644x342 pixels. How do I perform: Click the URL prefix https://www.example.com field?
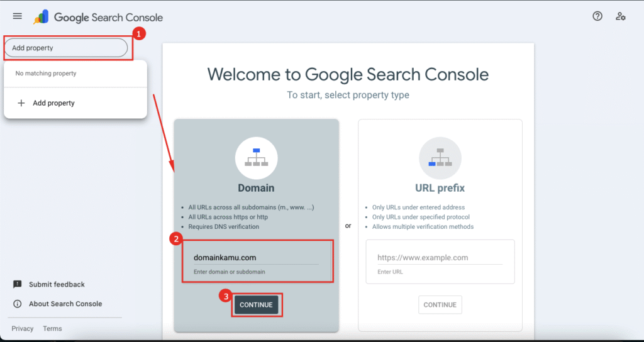pyautogui.click(x=440, y=258)
